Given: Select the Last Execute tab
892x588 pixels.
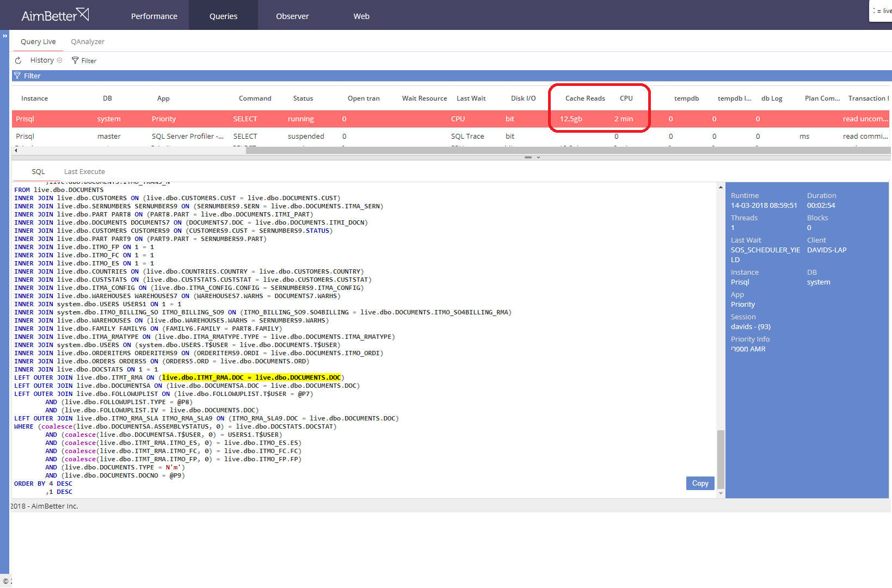Looking at the screenshot, I should [x=84, y=171].
